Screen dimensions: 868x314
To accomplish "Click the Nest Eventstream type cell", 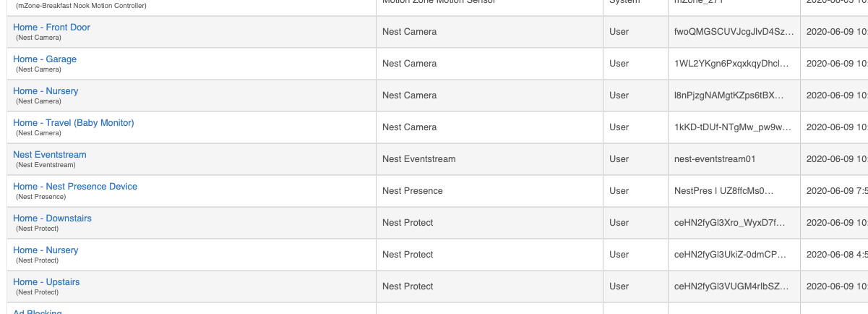I will click(418, 159).
